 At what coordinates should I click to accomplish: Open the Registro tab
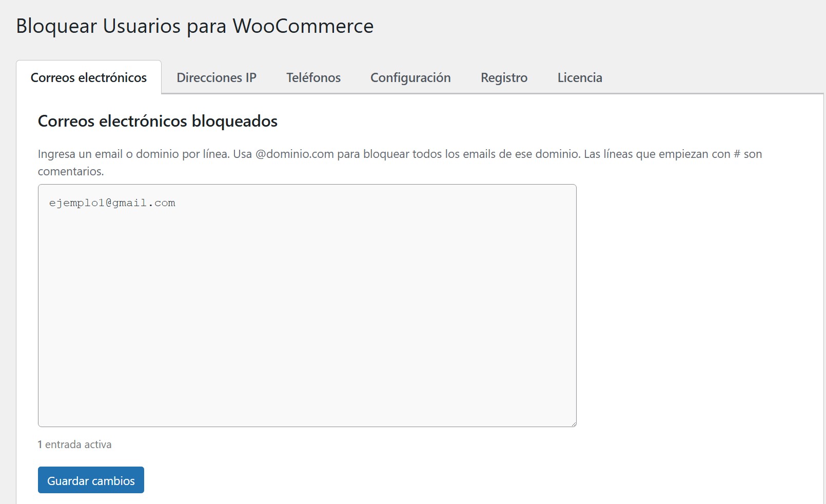(x=503, y=77)
